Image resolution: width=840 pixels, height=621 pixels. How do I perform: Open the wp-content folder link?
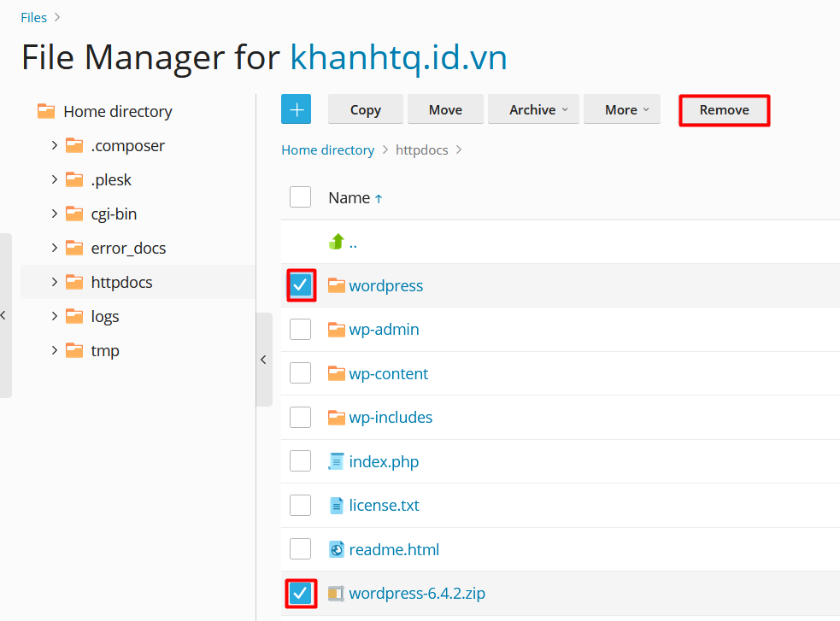click(389, 374)
